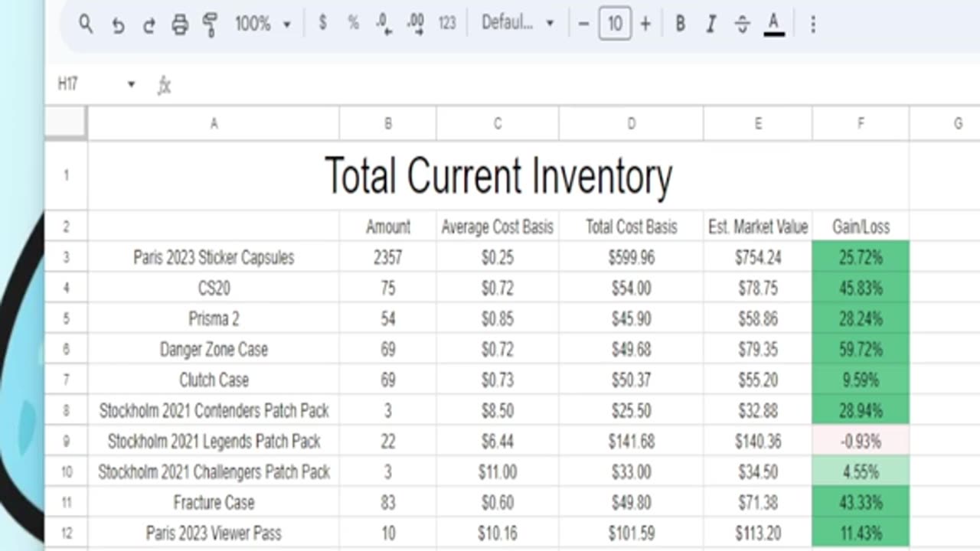Click the -0.93% loss cell
980x551 pixels.
pos(861,441)
